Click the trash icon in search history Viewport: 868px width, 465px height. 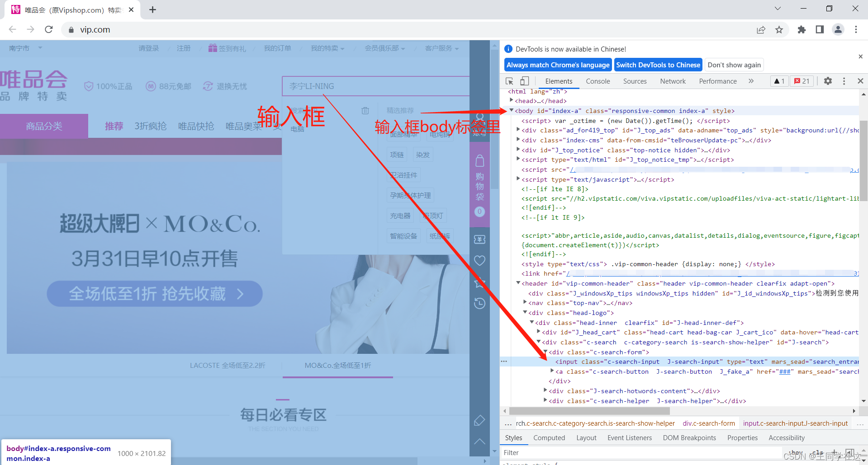365,110
